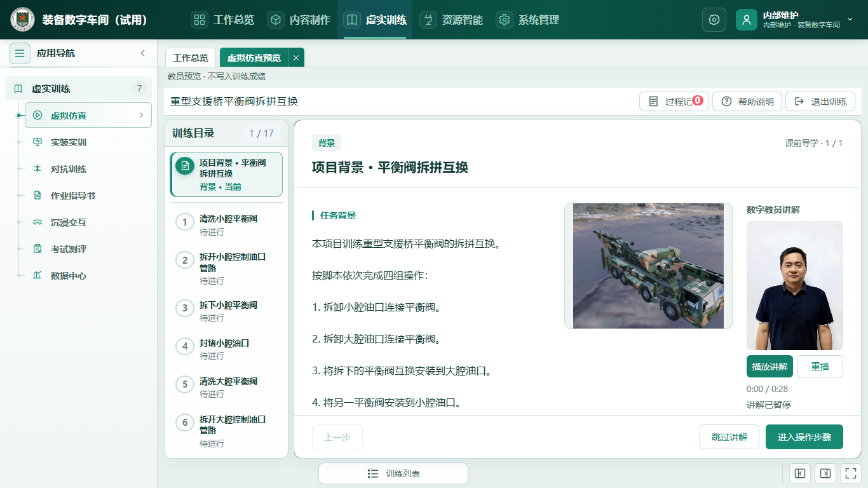868x488 pixels.
Task: Click the 帮助说明 help icon button
Action: [747, 102]
